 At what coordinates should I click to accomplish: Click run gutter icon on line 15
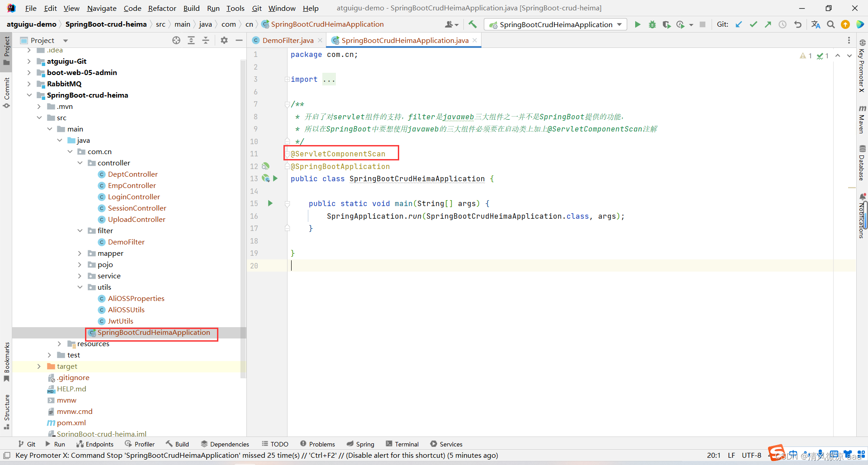point(270,203)
